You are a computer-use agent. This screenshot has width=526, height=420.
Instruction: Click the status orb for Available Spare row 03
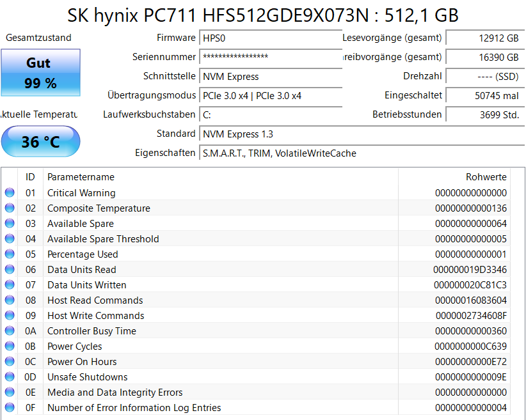point(10,223)
